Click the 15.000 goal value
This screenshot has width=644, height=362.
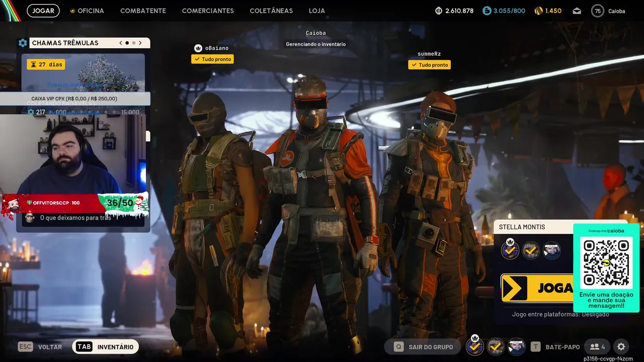pyautogui.click(x=130, y=112)
